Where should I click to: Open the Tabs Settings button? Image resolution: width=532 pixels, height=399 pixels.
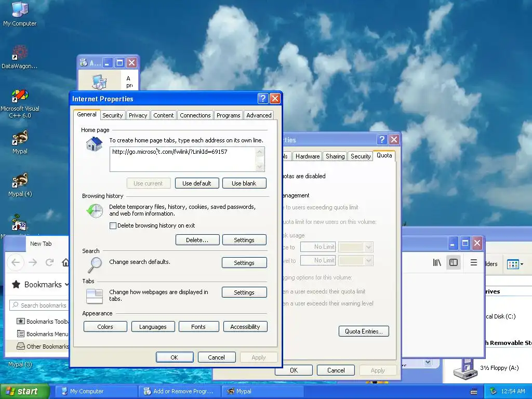[x=244, y=292]
